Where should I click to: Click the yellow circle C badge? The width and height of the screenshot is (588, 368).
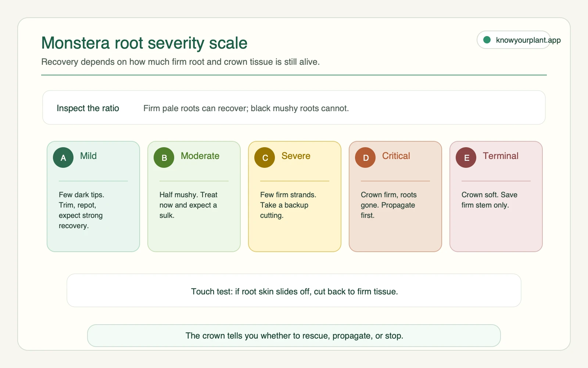pos(265,158)
